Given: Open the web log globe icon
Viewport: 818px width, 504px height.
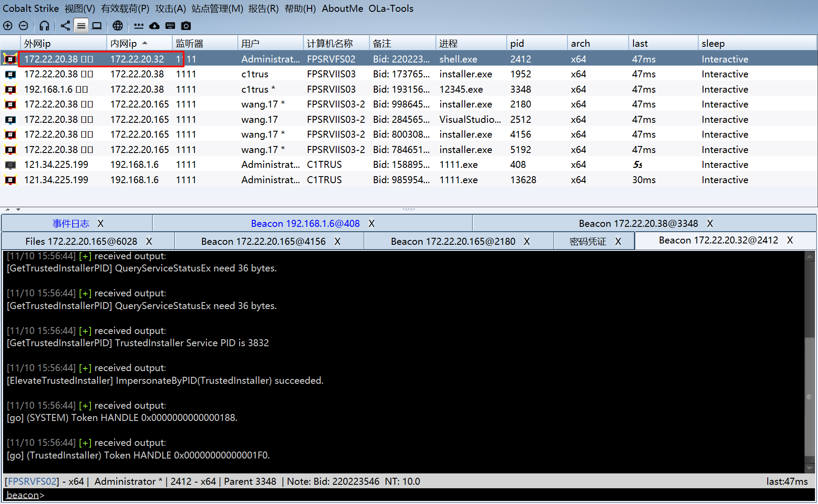Looking at the screenshot, I should (117, 25).
